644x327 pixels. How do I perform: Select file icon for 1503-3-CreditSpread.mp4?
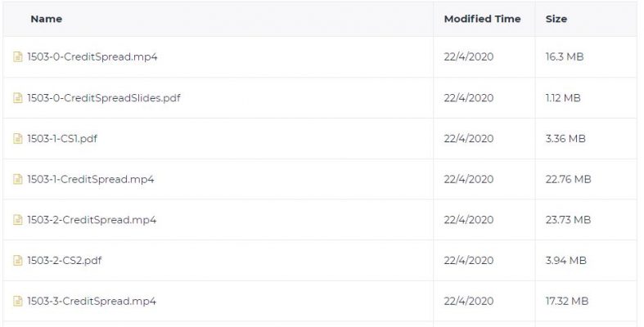click(x=18, y=301)
